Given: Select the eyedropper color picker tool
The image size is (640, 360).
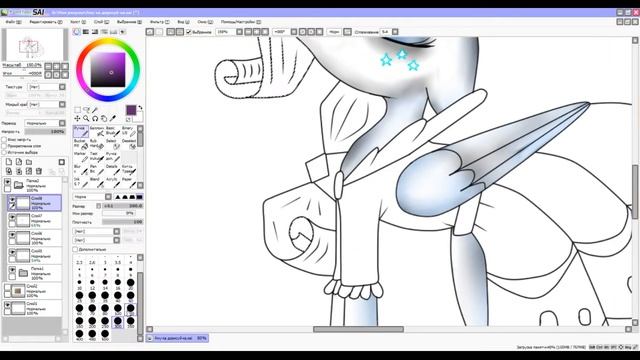Looking at the screenshot, I should [113, 118].
